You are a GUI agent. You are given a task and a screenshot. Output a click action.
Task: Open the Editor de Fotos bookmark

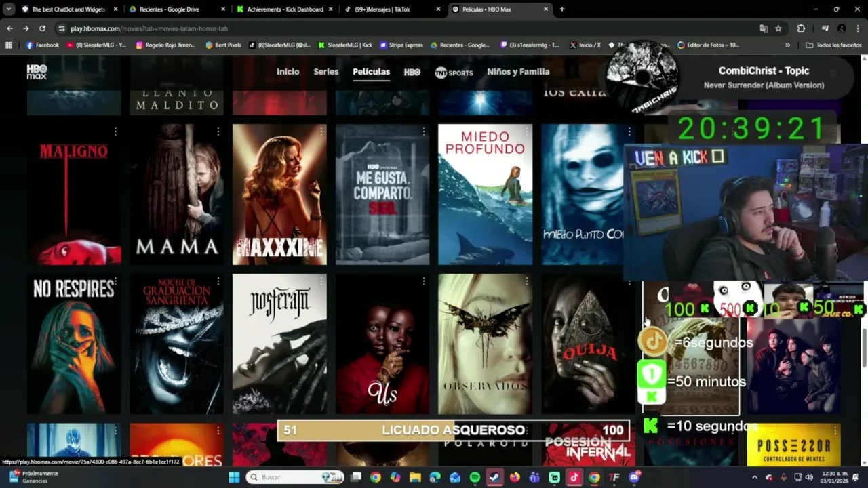tap(708, 45)
